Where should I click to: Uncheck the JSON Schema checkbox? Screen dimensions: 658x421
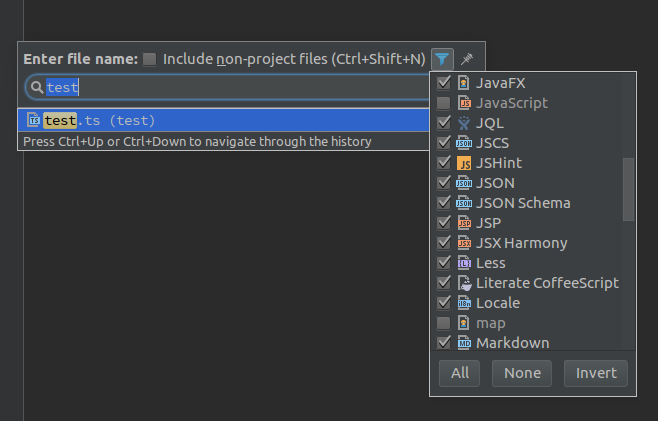(x=443, y=203)
